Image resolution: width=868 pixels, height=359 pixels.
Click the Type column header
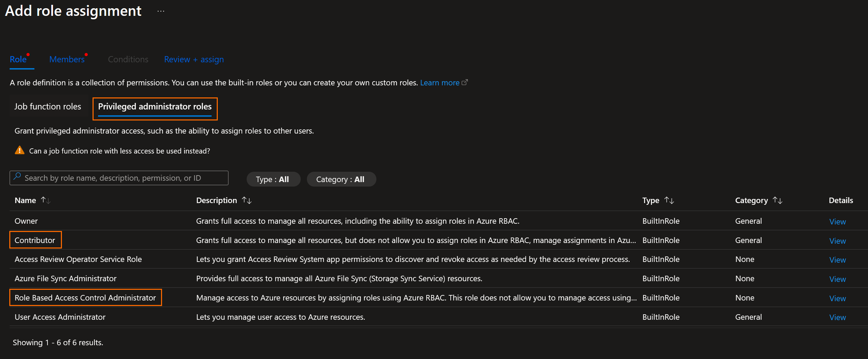(x=651, y=200)
